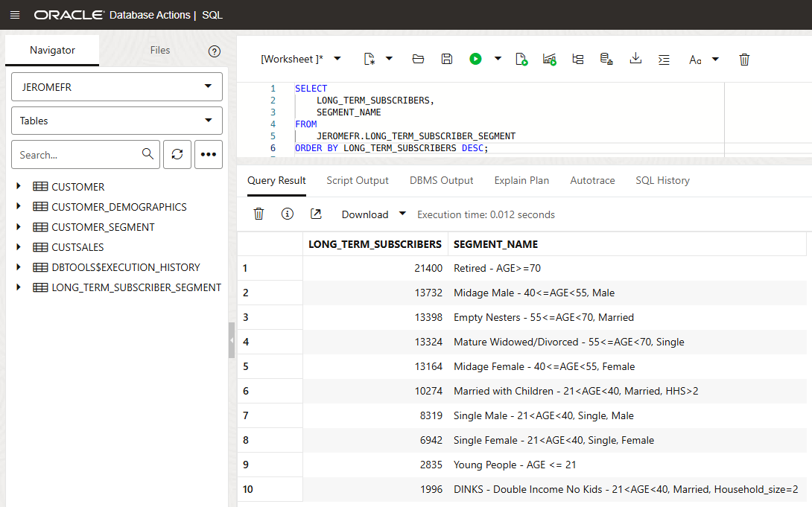Viewport: 812px width, 507px height.
Task: Click the Save worksheet icon
Action: [x=446, y=59]
